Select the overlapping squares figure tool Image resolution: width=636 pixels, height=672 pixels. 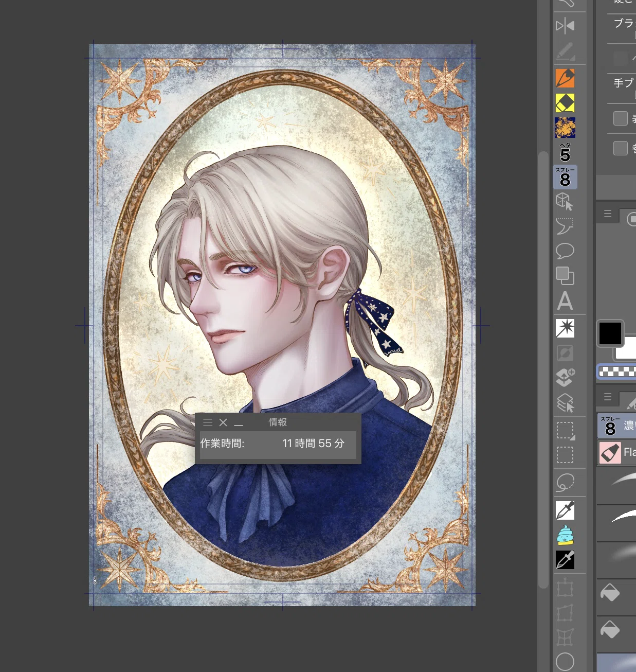pos(565,276)
